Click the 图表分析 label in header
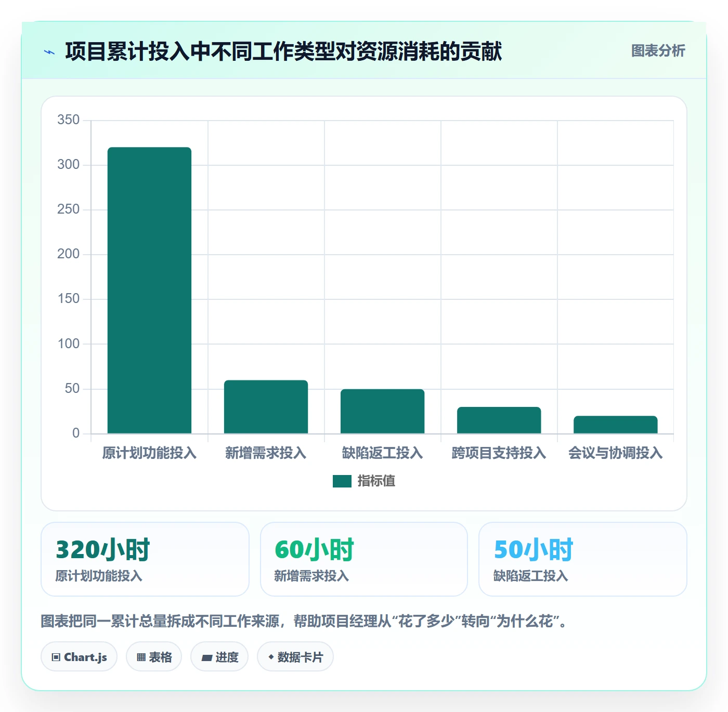Viewport: 728px width, 712px height. pyautogui.click(x=658, y=51)
